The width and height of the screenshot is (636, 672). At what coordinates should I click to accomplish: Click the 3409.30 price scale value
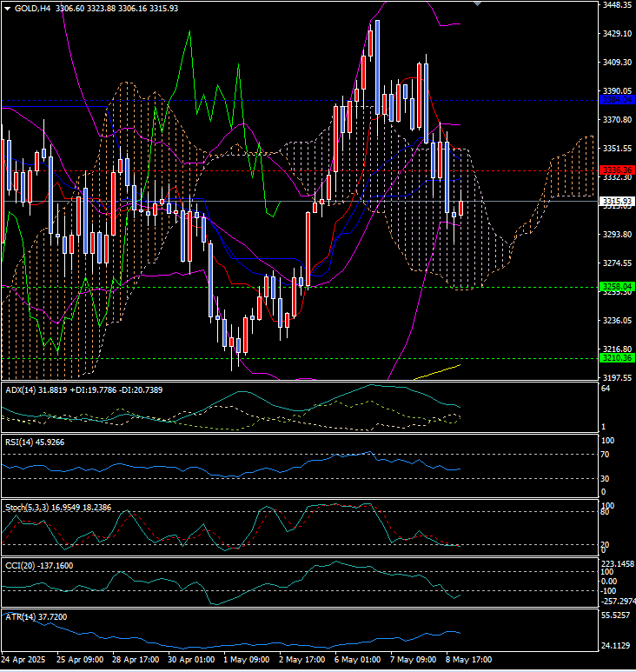pyautogui.click(x=617, y=62)
